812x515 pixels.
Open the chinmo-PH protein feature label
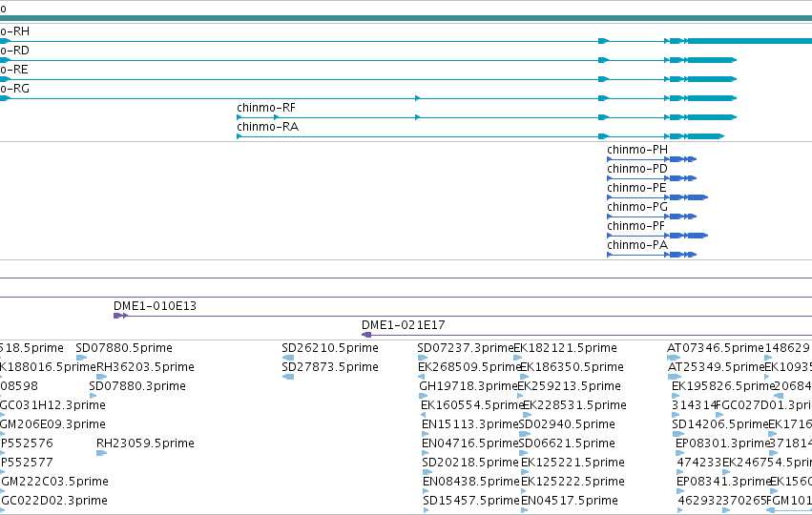pyautogui.click(x=637, y=150)
